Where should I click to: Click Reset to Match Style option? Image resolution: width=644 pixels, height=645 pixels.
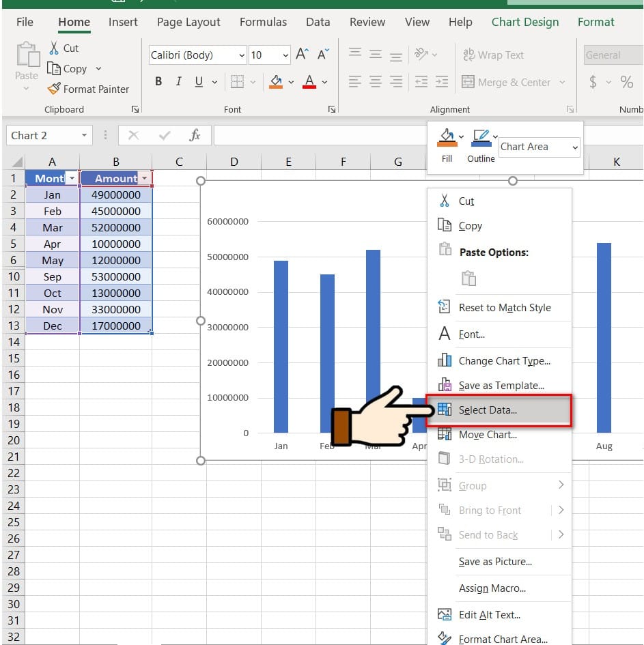point(505,307)
